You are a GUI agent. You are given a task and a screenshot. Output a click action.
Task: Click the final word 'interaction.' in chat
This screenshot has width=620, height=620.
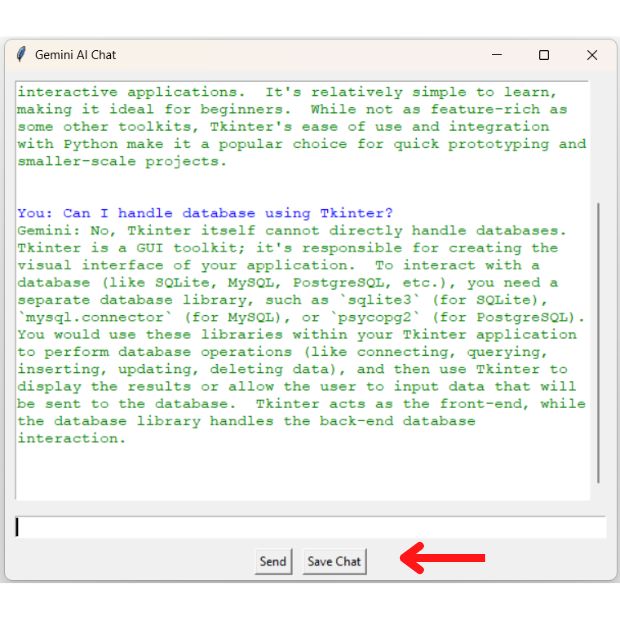click(x=72, y=438)
